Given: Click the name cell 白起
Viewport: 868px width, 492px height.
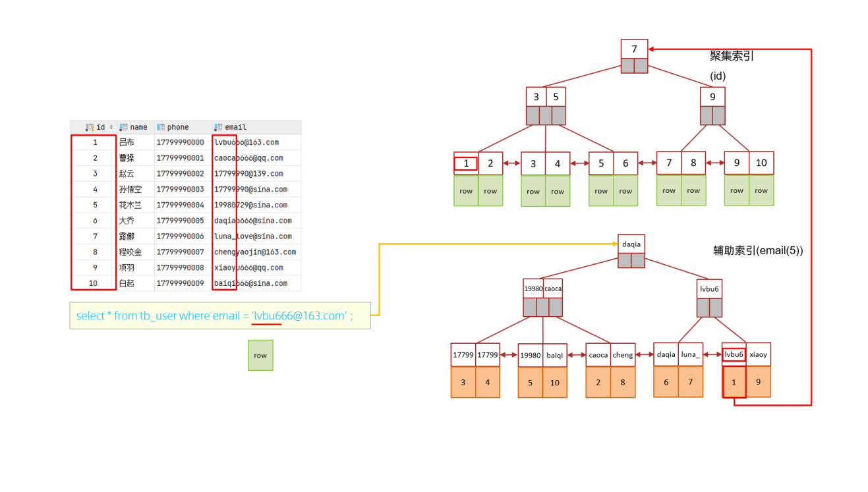Looking at the screenshot, I should 127,283.
